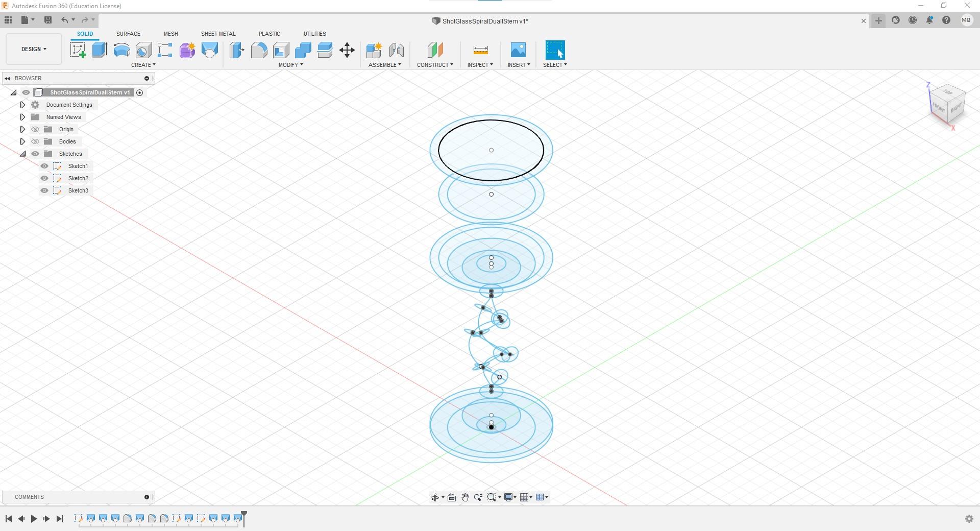Screen dimensions: 980x531
Task: Show the Bodies folder
Action: (35, 141)
